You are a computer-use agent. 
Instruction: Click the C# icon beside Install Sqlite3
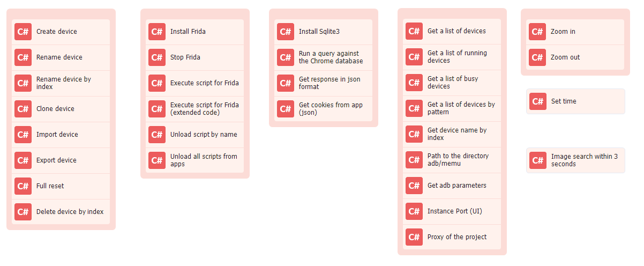click(x=286, y=32)
